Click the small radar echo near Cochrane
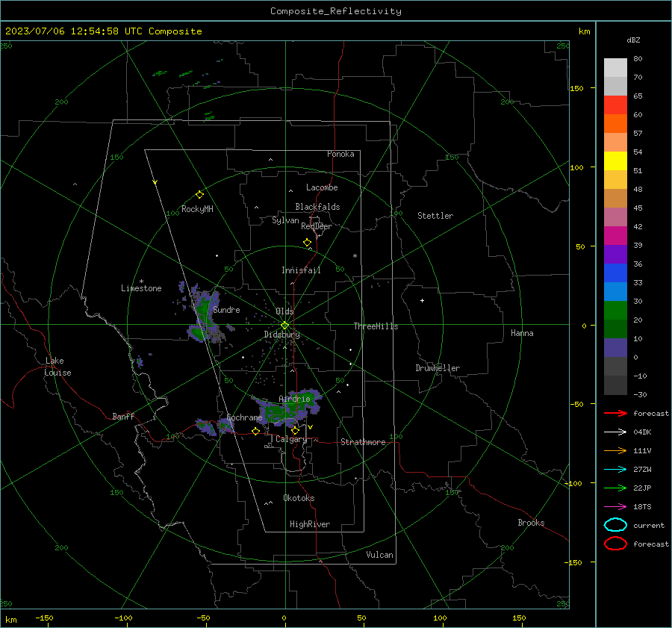Image resolution: width=672 pixels, height=628 pixels. point(225,426)
